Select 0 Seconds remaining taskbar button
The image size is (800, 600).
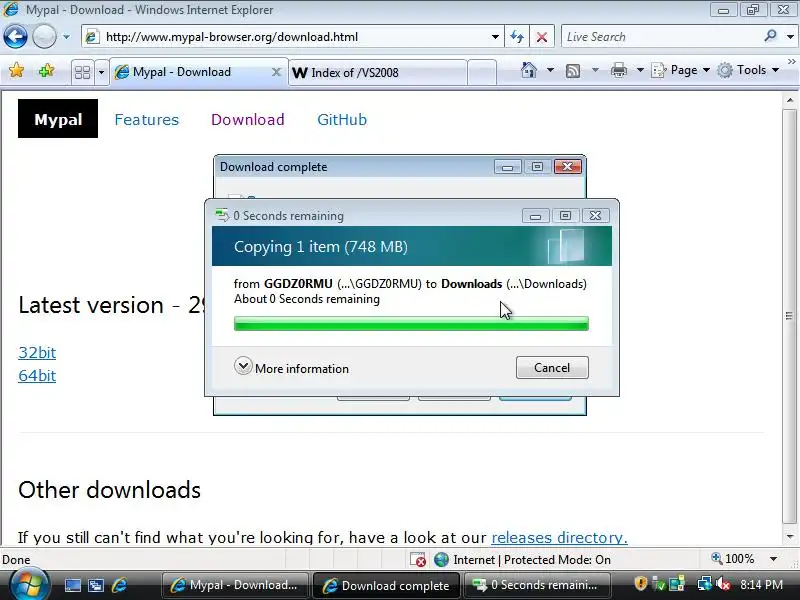coord(537,585)
